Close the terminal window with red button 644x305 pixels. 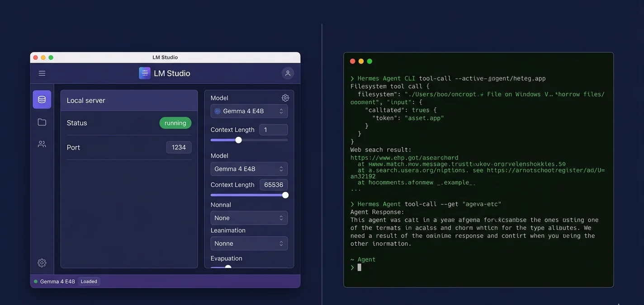353,61
